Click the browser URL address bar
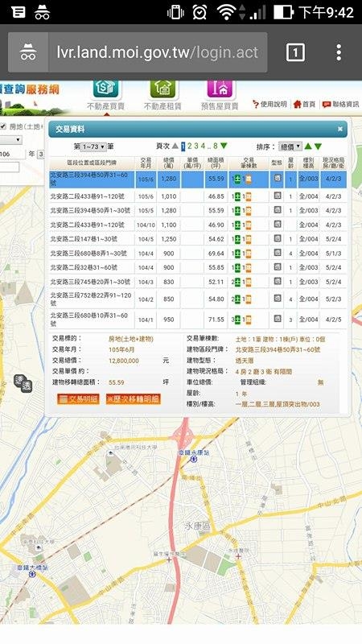The image size is (362, 644). pos(158,52)
